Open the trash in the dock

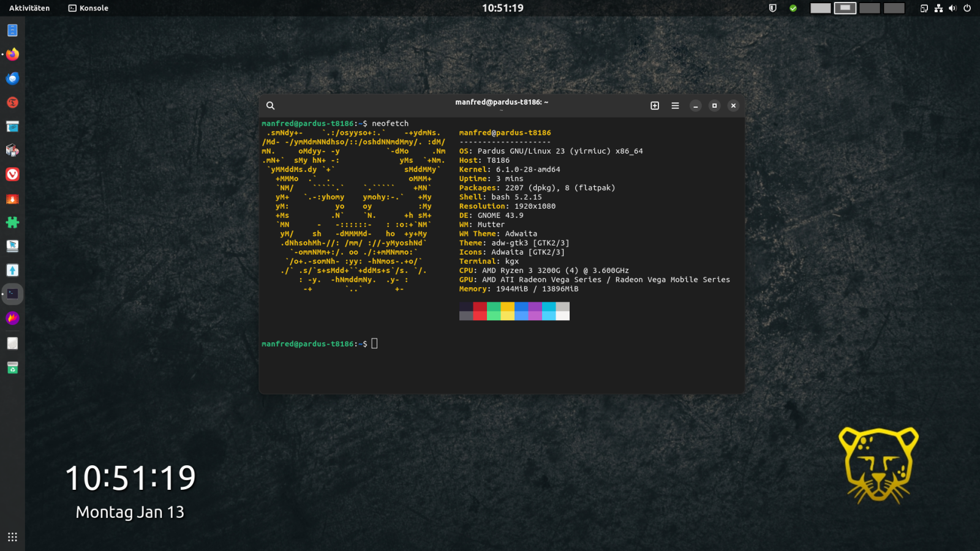coord(12,367)
